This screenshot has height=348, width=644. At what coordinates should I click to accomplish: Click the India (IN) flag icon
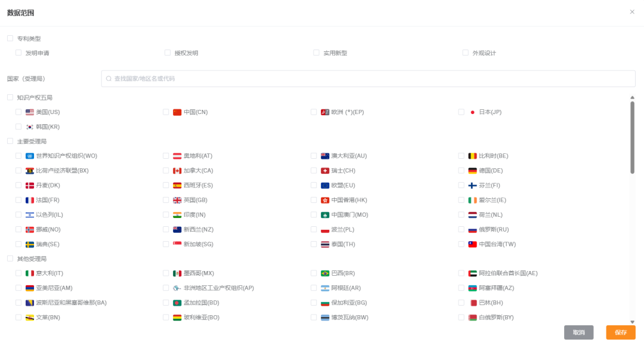pyautogui.click(x=177, y=215)
